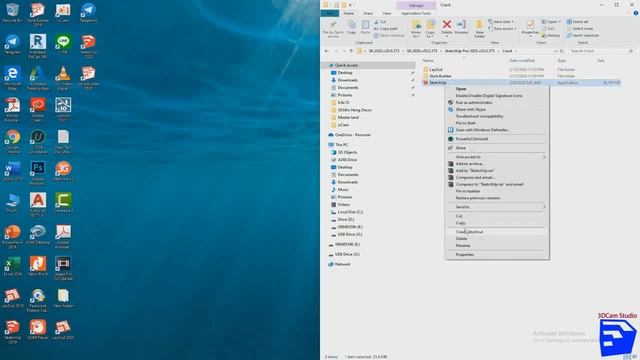Click the New folder ribbon icon
This screenshot has height=360, width=640.
480,29
